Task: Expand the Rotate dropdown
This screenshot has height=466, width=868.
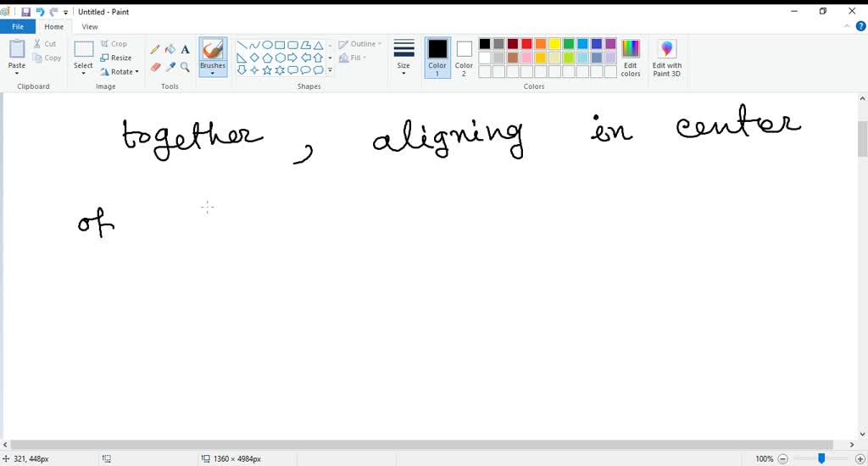Action: tap(120, 72)
